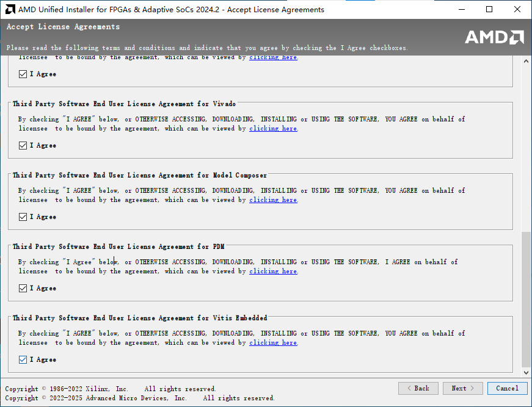Uncheck I Agree in the topmost partially visible agreement

(23, 74)
